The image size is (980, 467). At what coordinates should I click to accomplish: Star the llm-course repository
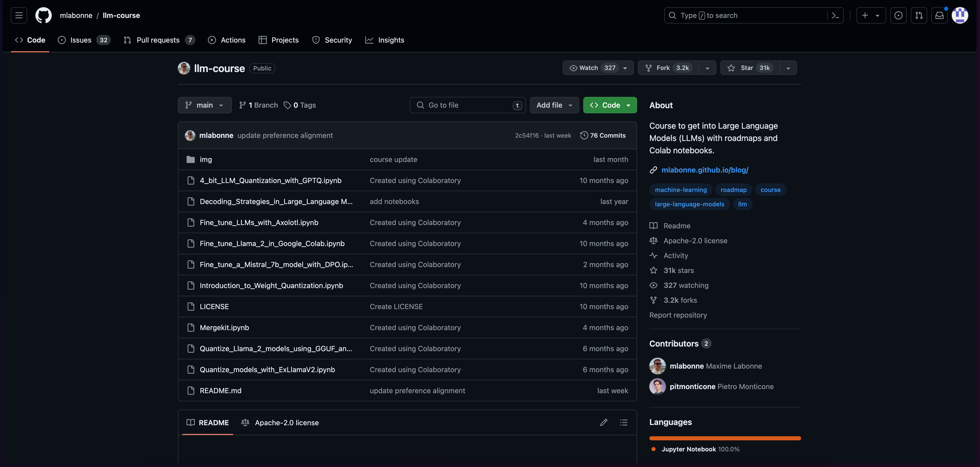(x=750, y=68)
